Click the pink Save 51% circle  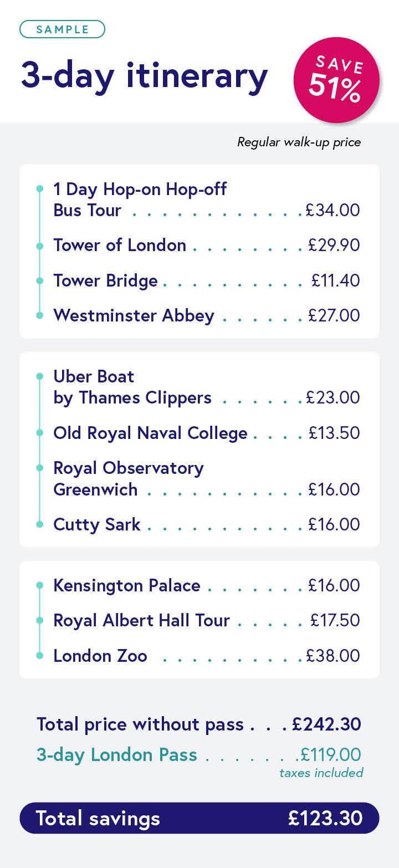[336, 79]
